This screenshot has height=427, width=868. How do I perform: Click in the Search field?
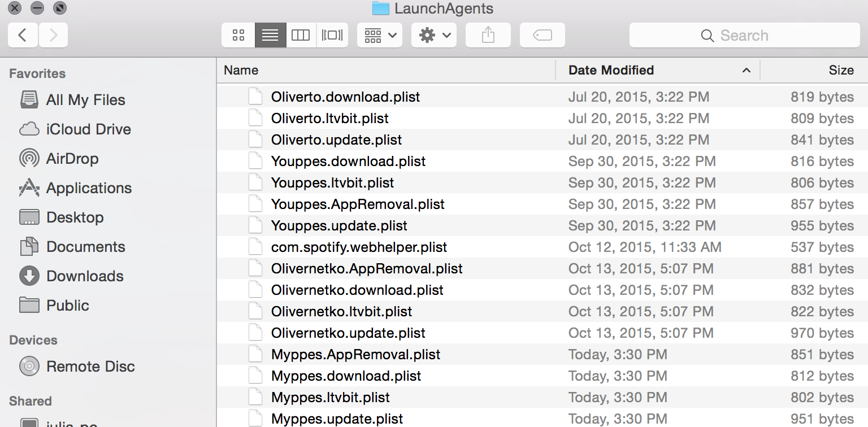pos(744,36)
